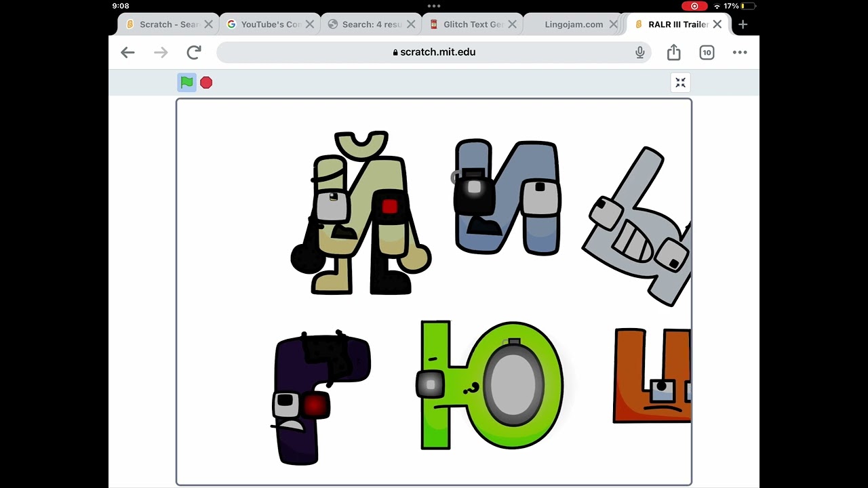868x488 pixels.
Task: Go back with the browser back arrow
Action: (127, 52)
